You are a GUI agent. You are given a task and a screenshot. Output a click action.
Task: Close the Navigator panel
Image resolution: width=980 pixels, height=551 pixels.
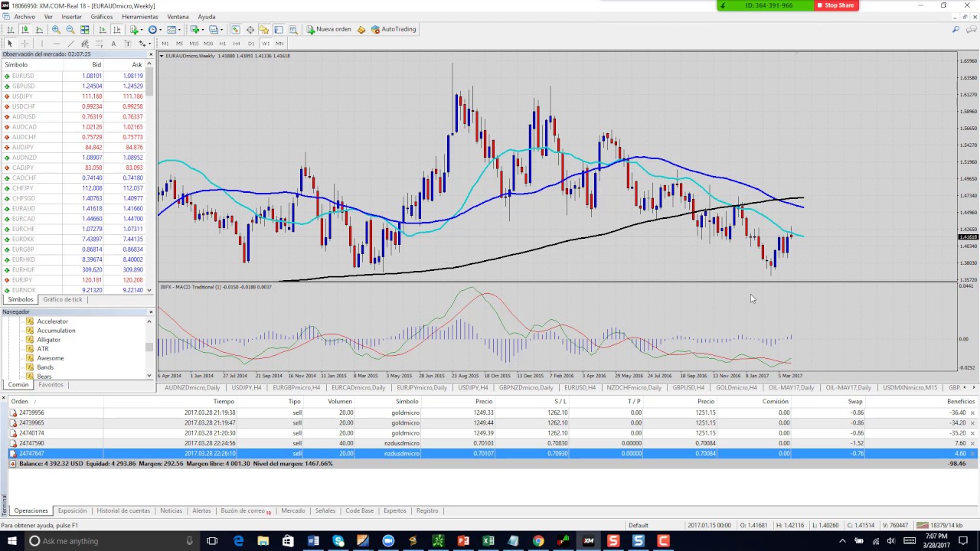coord(150,312)
